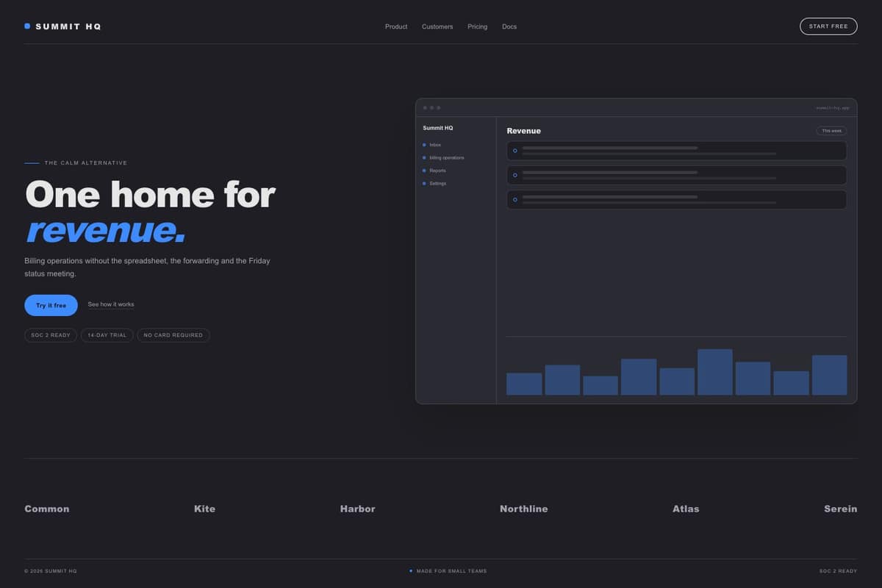Click the Try it free button
The height and width of the screenshot is (588, 882).
pyautogui.click(x=51, y=305)
